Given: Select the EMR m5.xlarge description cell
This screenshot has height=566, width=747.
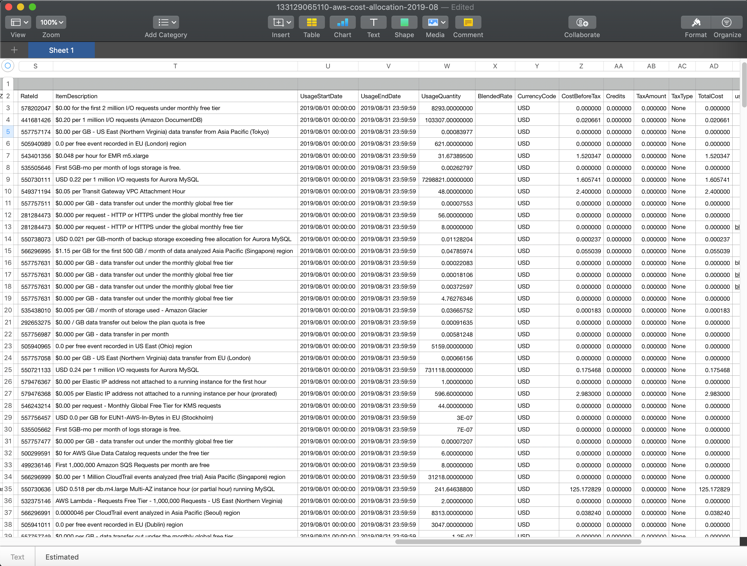Looking at the screenshot, I should (x=175, y=156).
